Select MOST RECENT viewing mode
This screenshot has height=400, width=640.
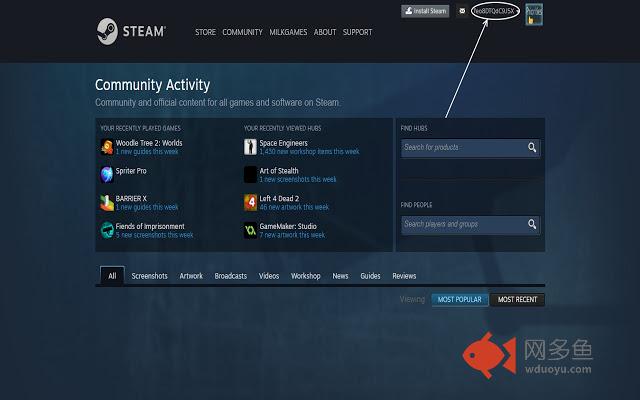tap(517, 300)
